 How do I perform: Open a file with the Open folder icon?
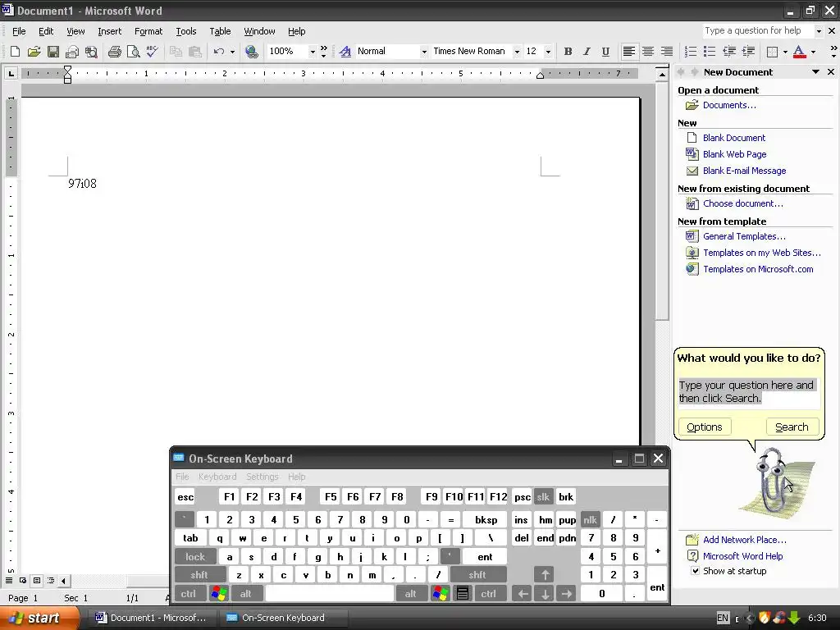click(x=34, y=52)
